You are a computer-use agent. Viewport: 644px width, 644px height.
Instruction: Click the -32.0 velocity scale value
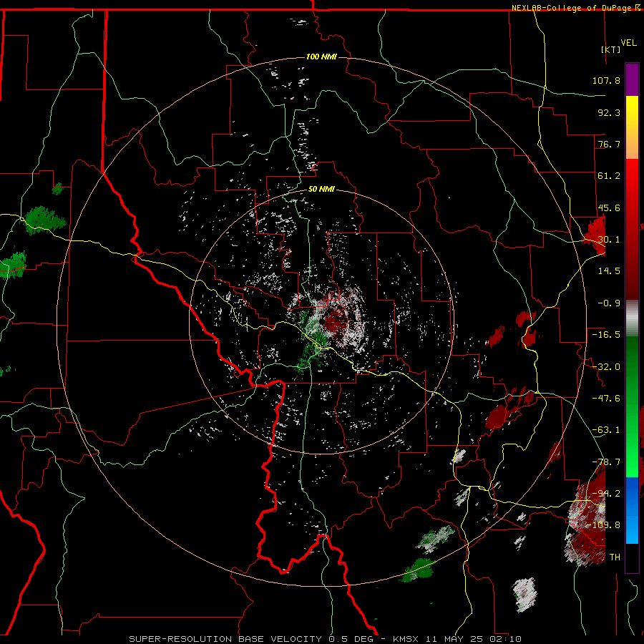click(606, 367)
